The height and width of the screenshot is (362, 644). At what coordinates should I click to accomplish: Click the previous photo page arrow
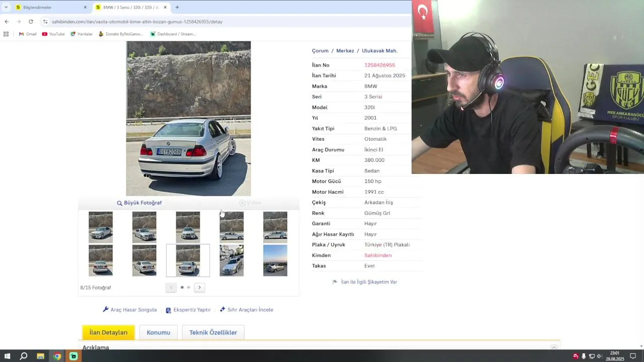pos(171,288)
